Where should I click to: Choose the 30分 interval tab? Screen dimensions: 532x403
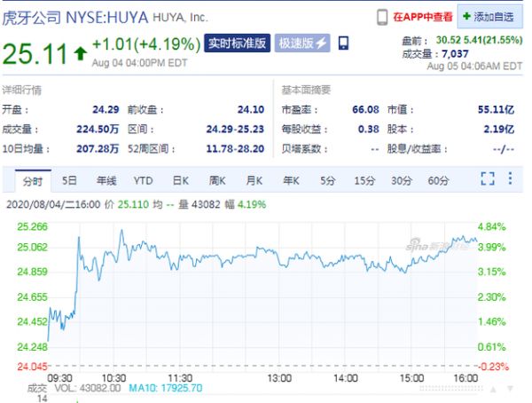coord(402,181)
